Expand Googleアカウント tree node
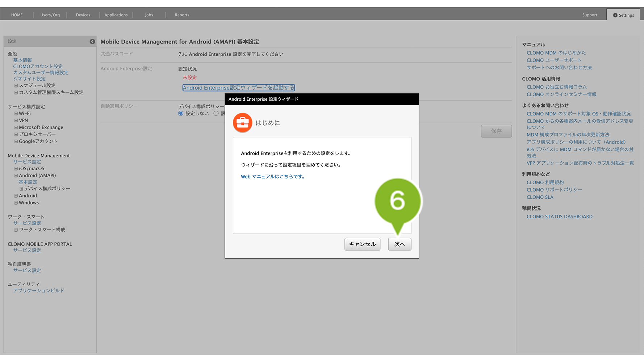644x362 pixels. click(16, 142)
